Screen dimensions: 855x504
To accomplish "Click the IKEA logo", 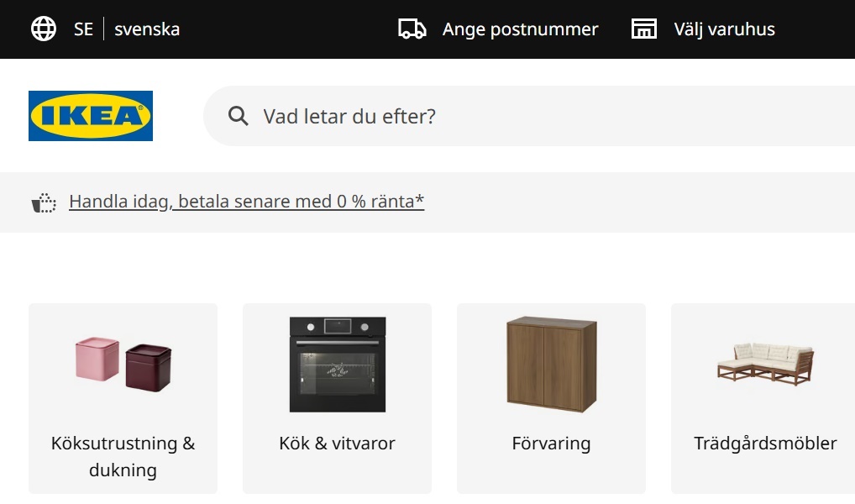I will [91, 116].
